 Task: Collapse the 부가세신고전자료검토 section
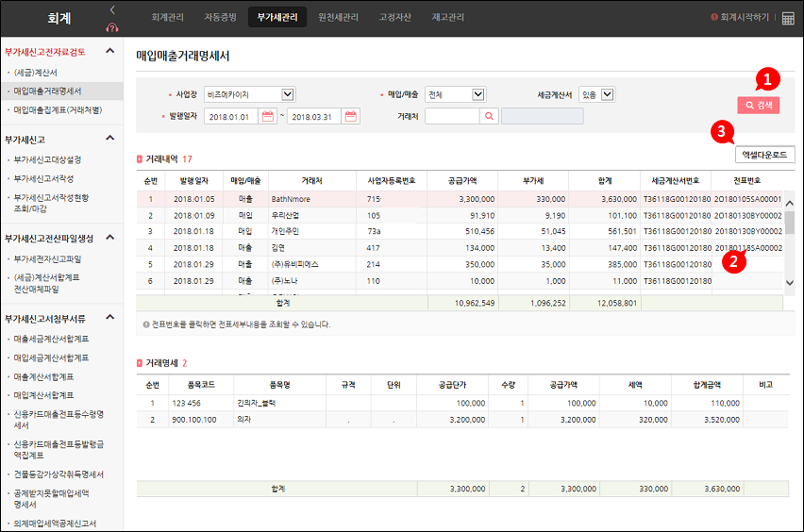109,51
